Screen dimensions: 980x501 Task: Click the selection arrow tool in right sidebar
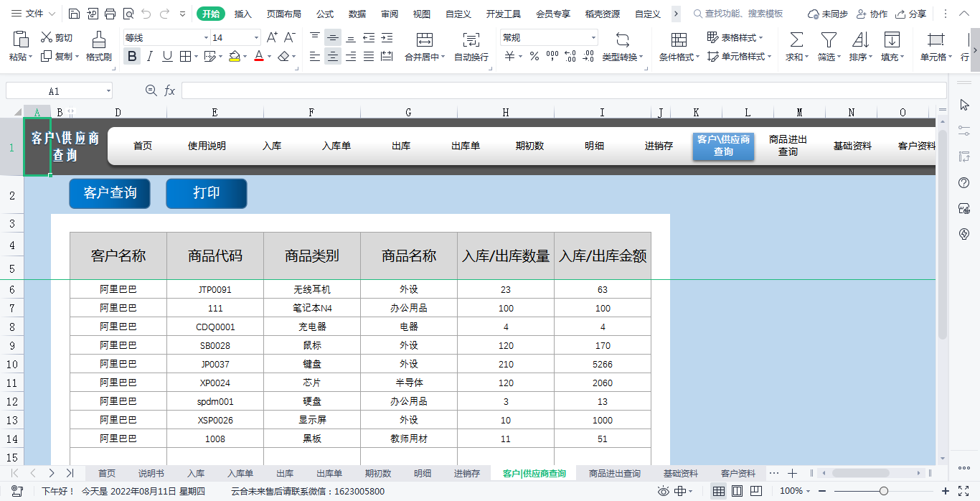coord(964,106)
